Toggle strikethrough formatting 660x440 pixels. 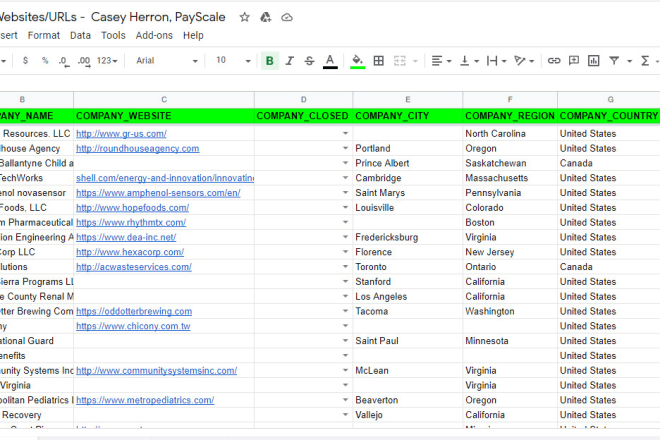[309, 61]
